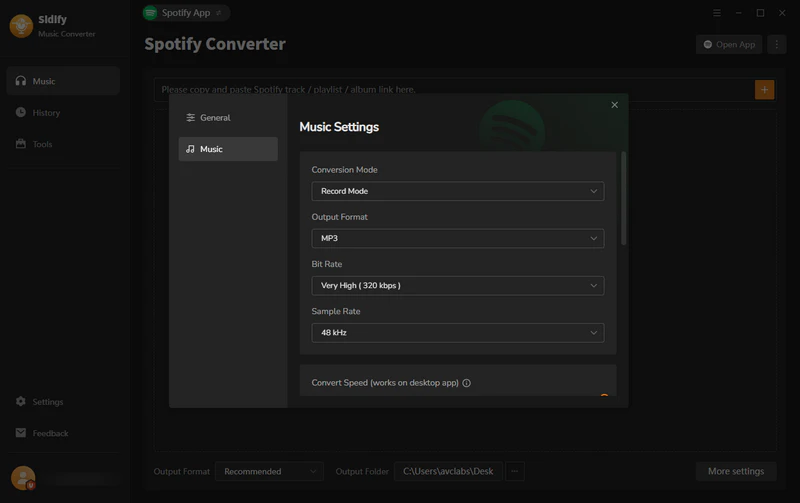Screen dimensions: 800x503
Task: Click the settings dialog vertical scrollbar
Action: click(x=623, y=198)
